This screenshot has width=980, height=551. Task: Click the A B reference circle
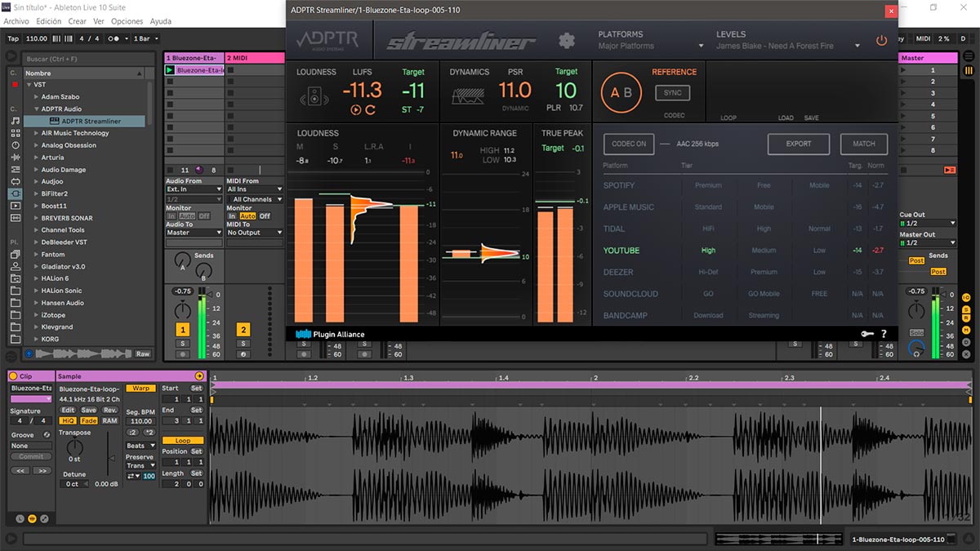point(622,92)
